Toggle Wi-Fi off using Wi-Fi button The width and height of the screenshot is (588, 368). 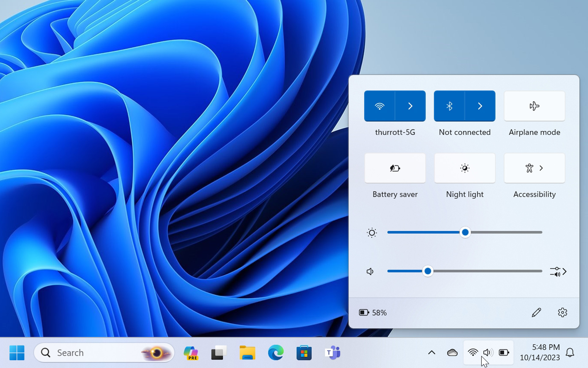coord(379,106)
